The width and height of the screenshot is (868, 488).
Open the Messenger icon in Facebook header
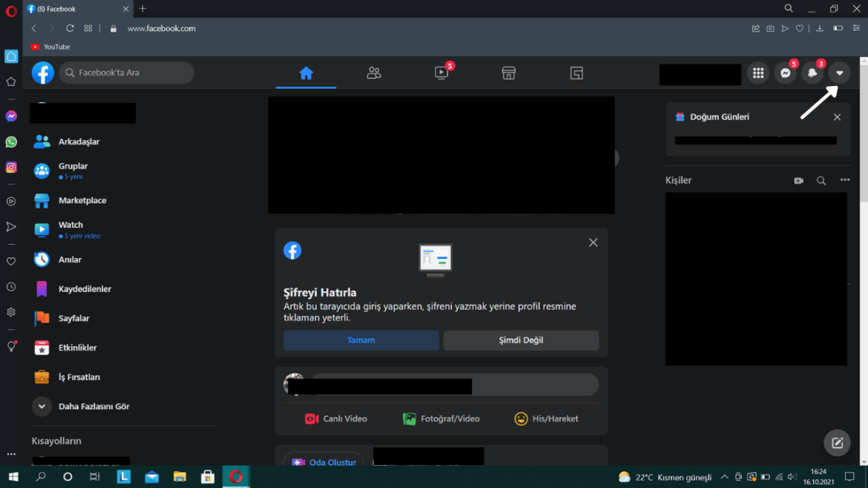coord(785,73)
